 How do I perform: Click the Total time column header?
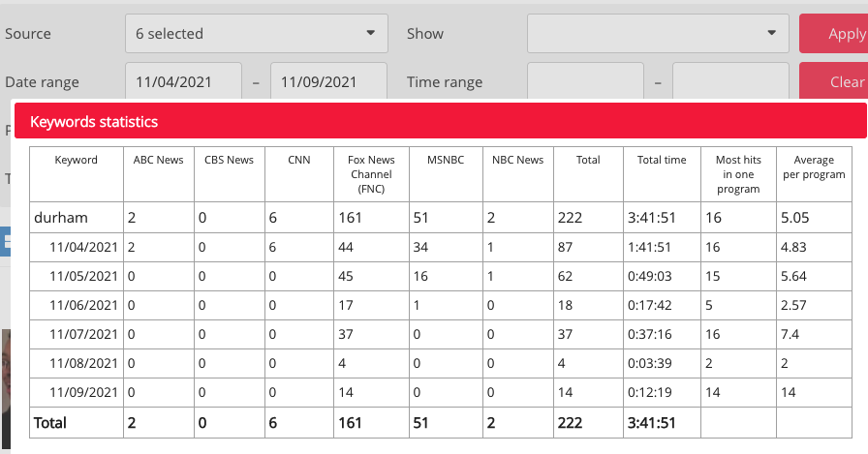[662, 174]
